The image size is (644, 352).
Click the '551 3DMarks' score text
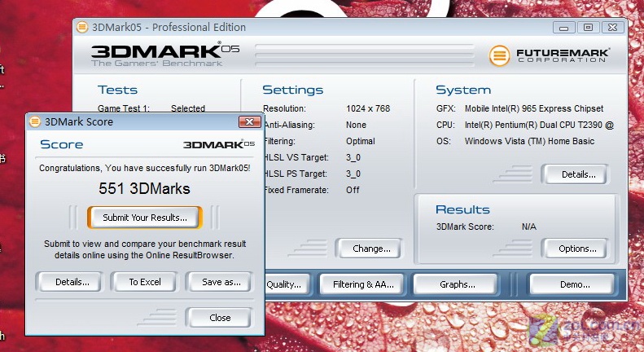[144, 189]
